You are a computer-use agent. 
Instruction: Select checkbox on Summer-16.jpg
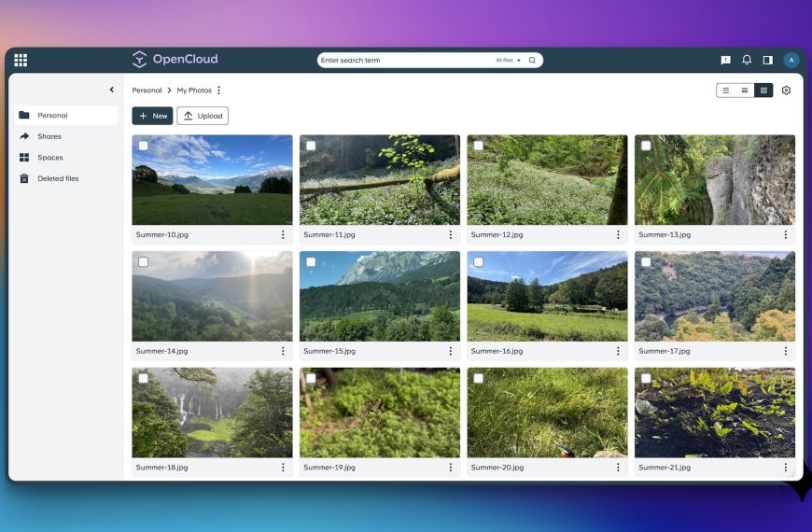point(479,262)
